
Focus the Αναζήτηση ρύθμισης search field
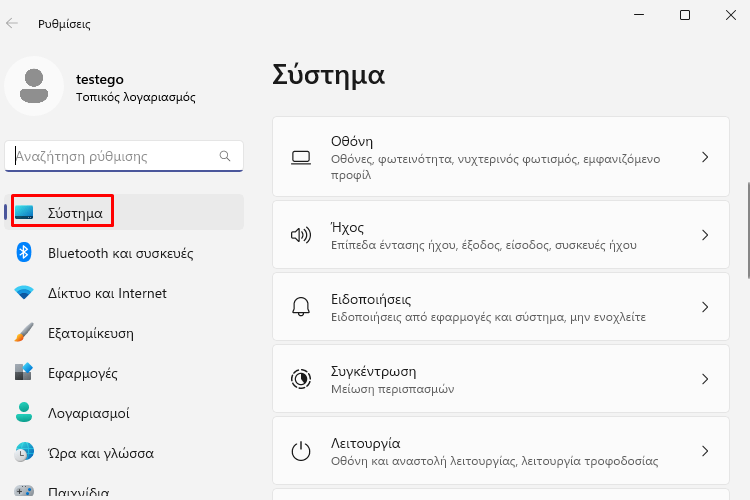124,156
